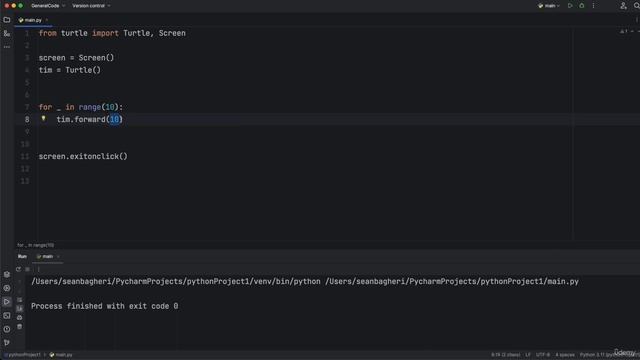Open the Version control dropdown
640x360 pixels.
coord(91,6)
